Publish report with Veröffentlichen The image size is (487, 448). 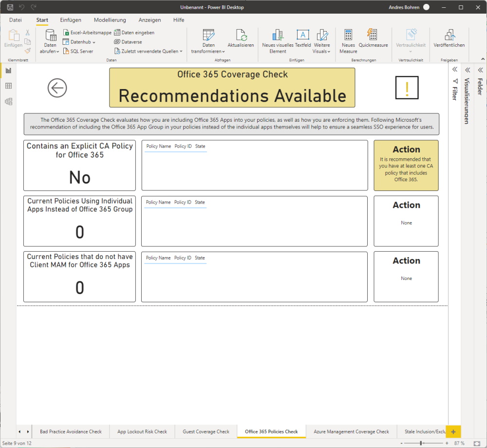coord(449,39)
